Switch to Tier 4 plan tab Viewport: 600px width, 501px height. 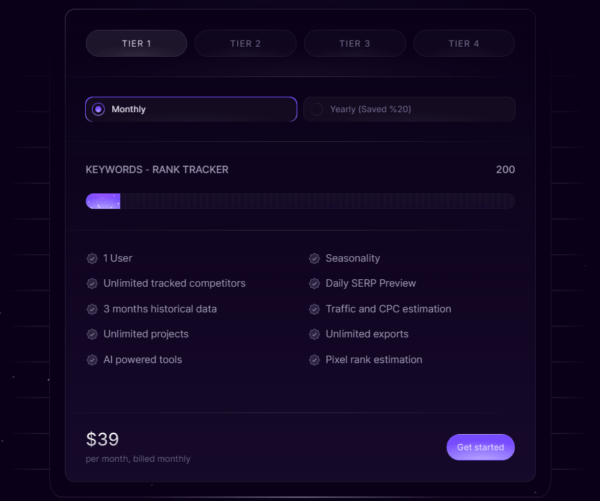point(464,43)
